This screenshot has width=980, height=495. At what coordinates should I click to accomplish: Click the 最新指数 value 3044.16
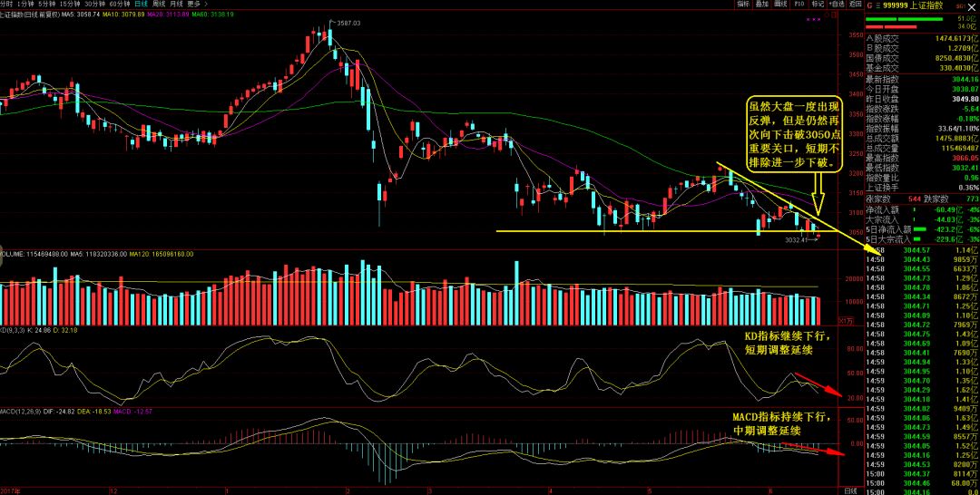[x=965, y=79]
